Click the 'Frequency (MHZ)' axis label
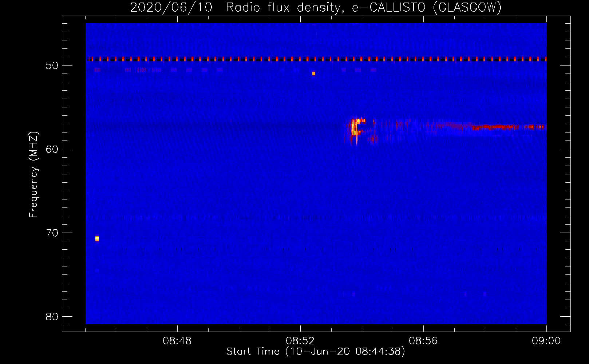Viewport: 589px width, 364px height. coord(33,175)
